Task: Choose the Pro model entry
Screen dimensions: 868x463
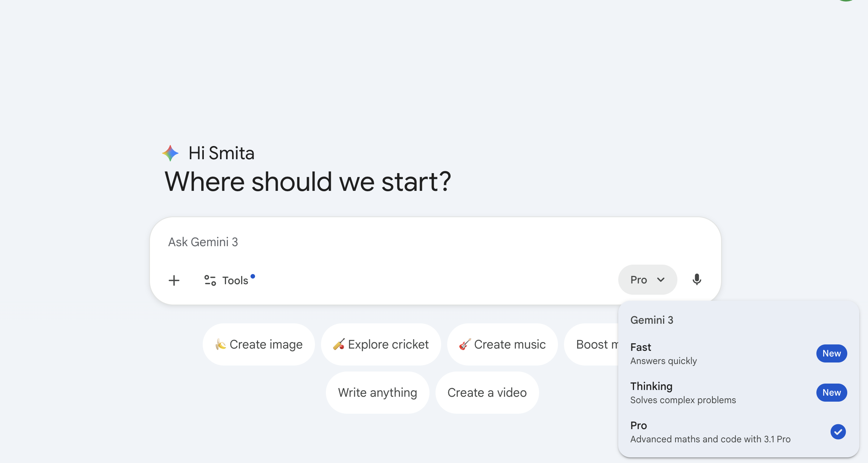Action: point(738,432)
